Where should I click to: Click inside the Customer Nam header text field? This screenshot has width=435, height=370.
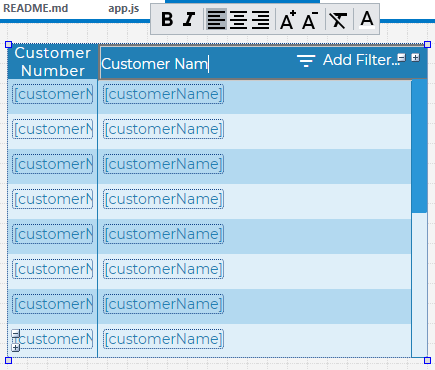pos(197,63)
